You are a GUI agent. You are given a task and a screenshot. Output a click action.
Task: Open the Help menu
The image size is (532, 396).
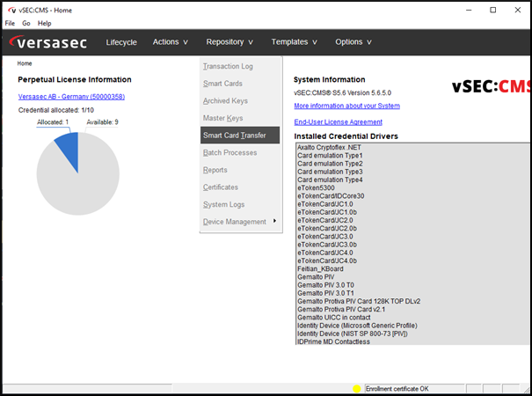(x=45, y=24)
